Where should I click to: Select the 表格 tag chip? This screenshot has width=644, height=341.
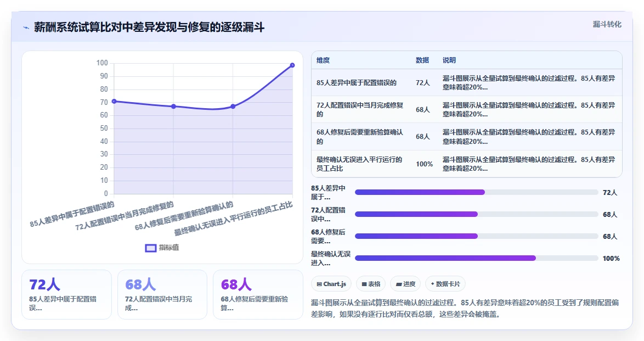click(371, 284)
